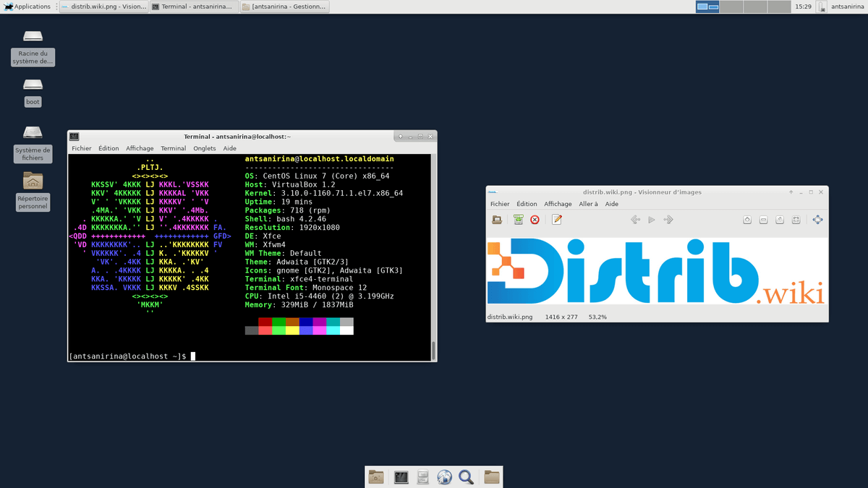868x488 pixels.
Task: Open the Aller à menu
Action: (588, 204)
